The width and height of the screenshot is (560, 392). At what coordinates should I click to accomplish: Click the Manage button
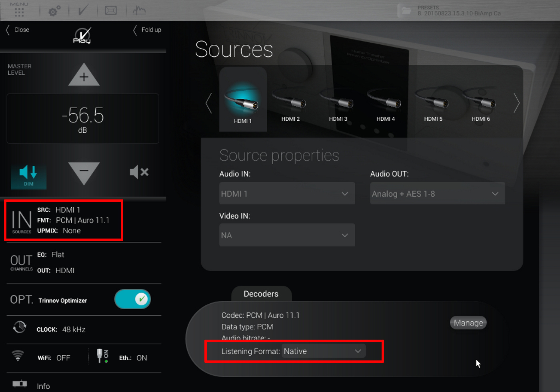pos(468,323)
